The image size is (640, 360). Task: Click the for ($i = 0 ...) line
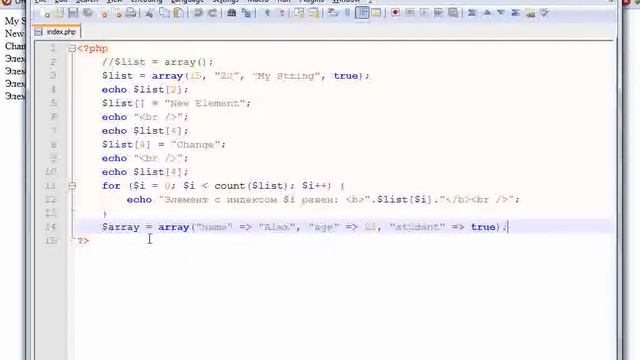(223, 186)
